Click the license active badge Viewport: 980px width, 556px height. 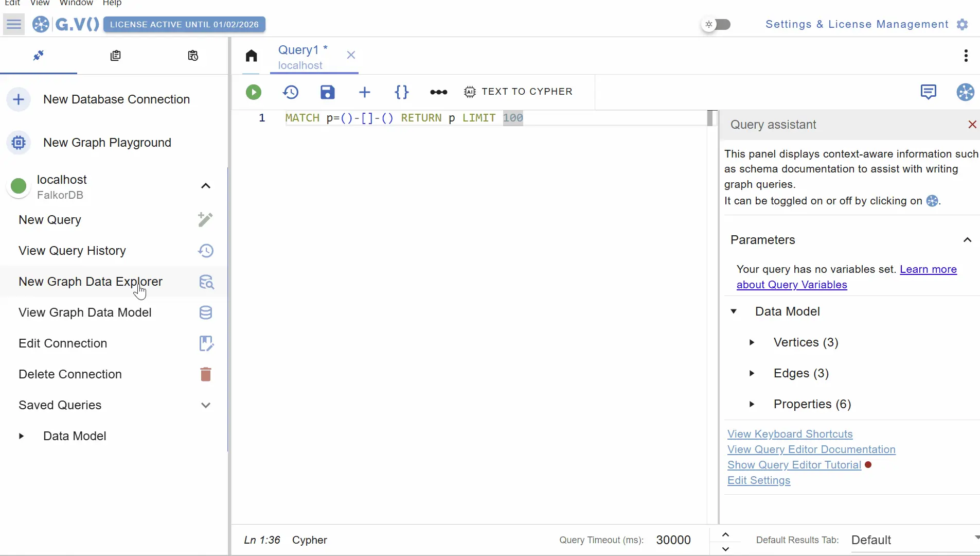tap(184, 24)
